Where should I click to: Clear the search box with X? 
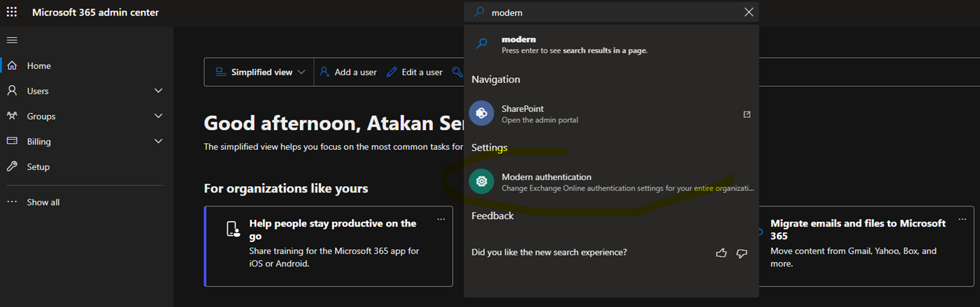(748, 12)
